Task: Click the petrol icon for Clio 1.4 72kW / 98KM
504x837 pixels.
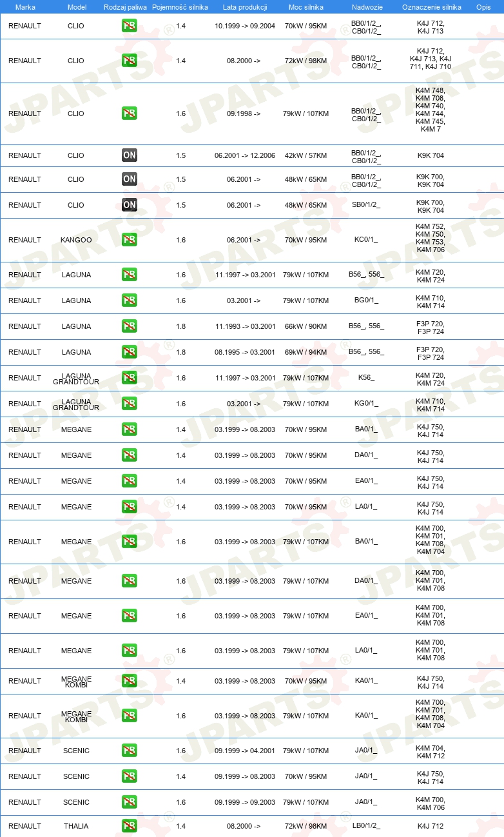Action: point(130,61)
